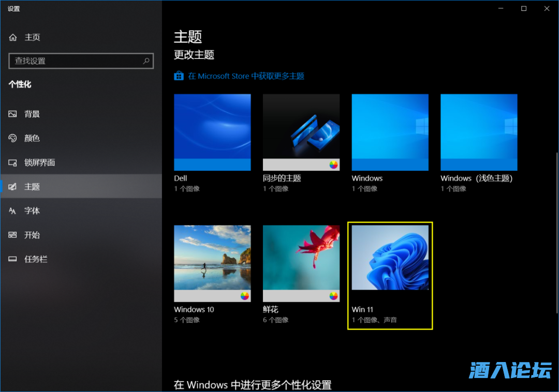Apply the 同步的主题 theme thumbnail

tap(301, 132)
